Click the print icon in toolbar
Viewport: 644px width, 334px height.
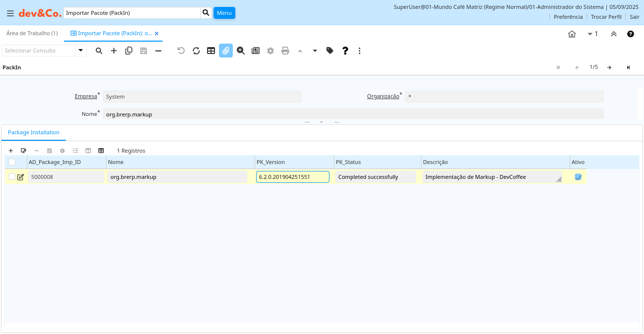pos(285,51)
